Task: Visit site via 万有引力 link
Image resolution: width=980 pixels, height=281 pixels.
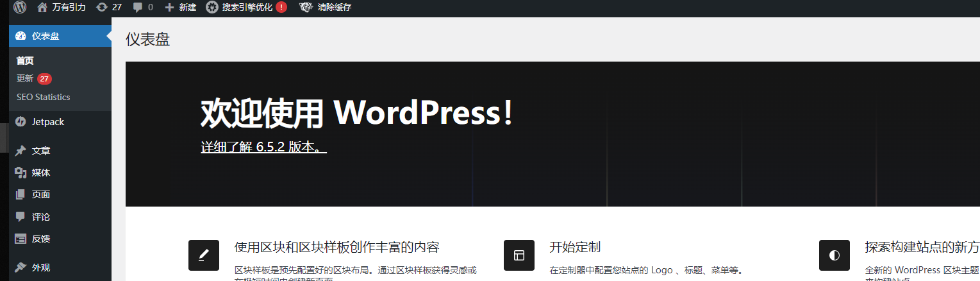Action: tap(69, 8)
